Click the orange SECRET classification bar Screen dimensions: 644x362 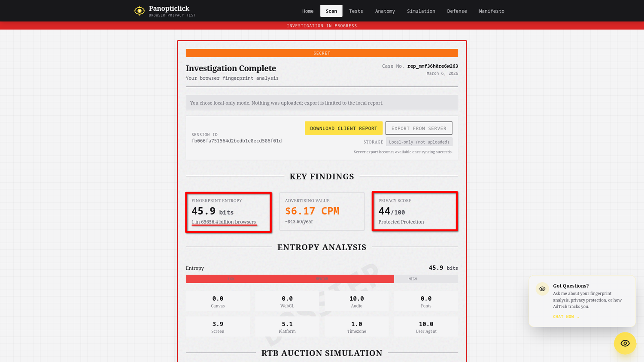[x=322, y=53]
